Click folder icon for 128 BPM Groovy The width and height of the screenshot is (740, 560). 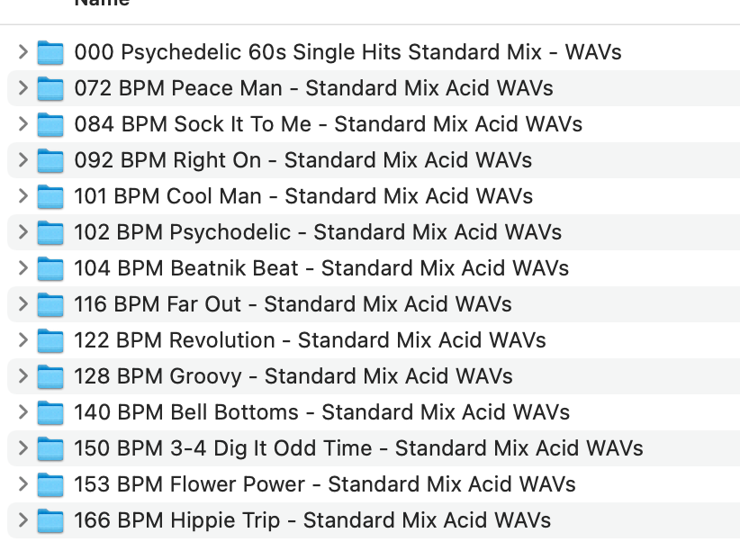click(50, 377)
